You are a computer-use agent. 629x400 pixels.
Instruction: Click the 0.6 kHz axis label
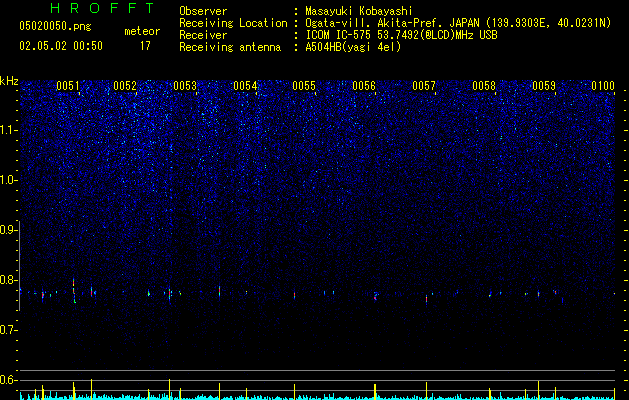click(x=8, y=380)
